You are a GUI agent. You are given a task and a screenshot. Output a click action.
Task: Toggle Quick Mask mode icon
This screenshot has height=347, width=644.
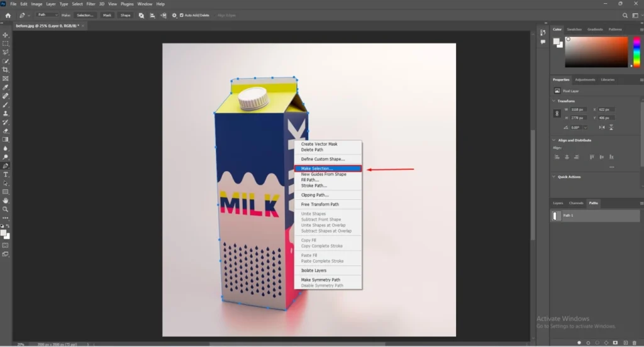5,245
